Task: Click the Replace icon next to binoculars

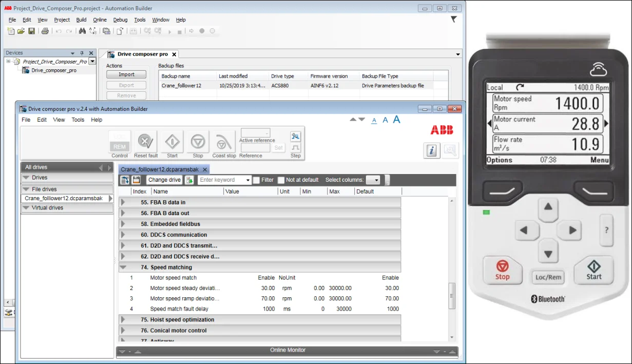Action: (92, 31)
